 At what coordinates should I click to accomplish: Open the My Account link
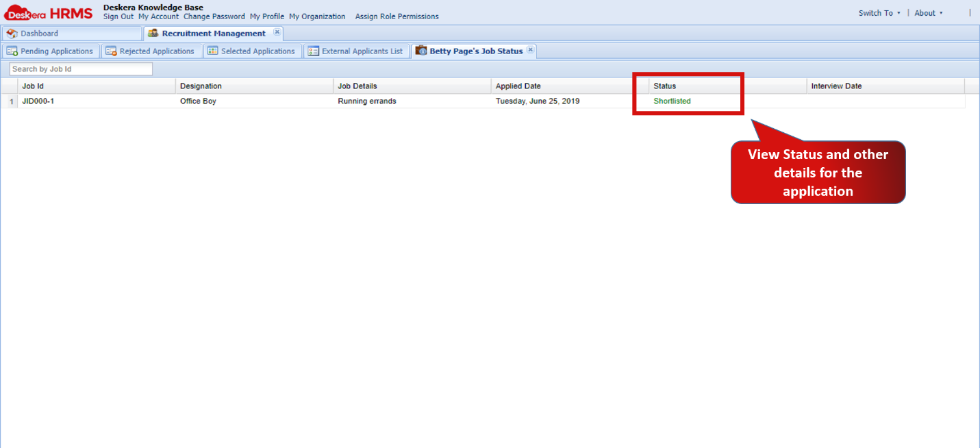coord(158,16)
